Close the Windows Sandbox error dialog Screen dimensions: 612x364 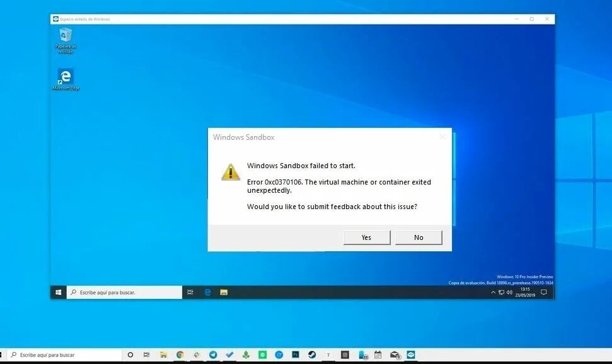(x=442, y=137)
